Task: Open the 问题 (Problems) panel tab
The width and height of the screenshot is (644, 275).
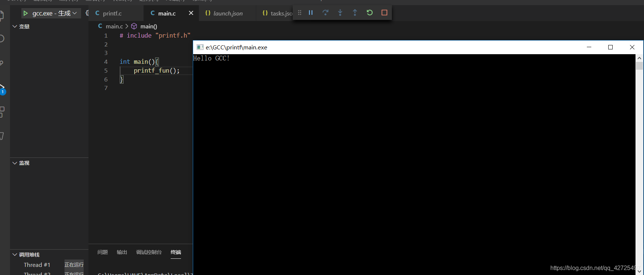Action: click(102, 252)
